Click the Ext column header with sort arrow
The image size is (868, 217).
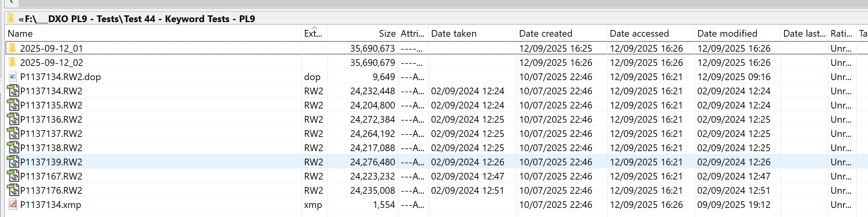(x=313, y=34)
